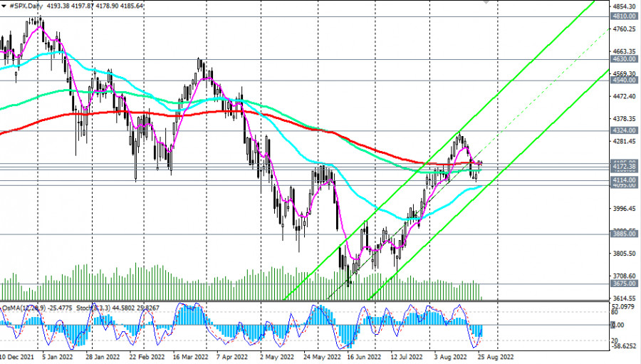Click the 24 May 2022 date label
The height and width of the screenshot is (364, 641).
tap(323, 357)
